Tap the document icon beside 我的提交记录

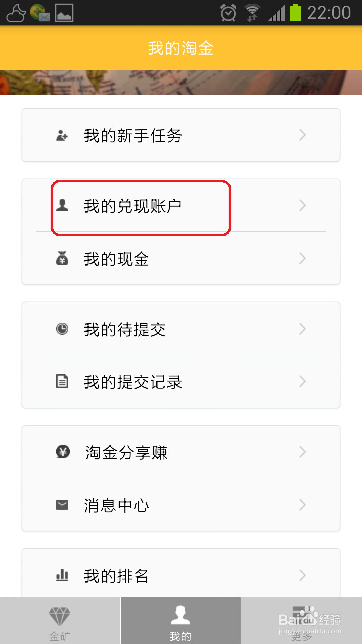point(62,382)
